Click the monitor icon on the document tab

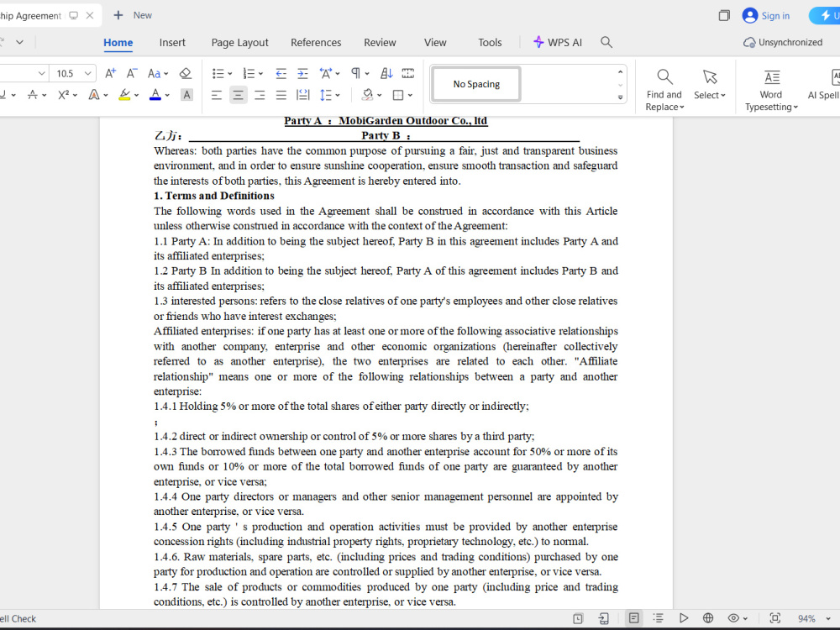point(74,15)
